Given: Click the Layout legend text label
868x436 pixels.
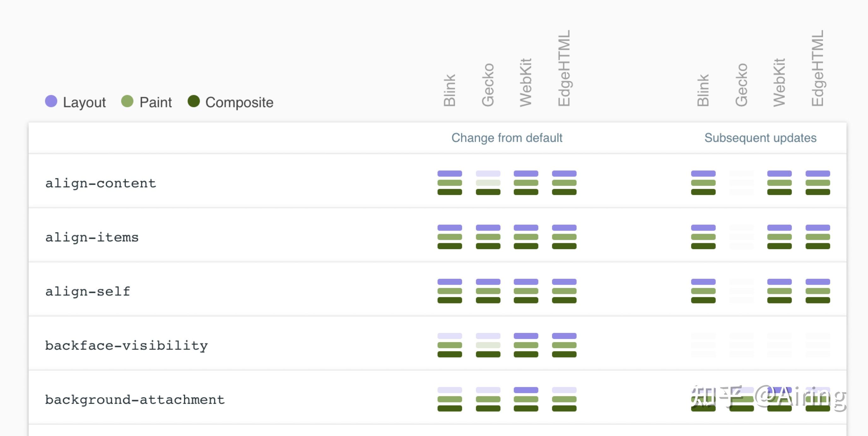Looking at the screenshot, I should pos(84,102).
